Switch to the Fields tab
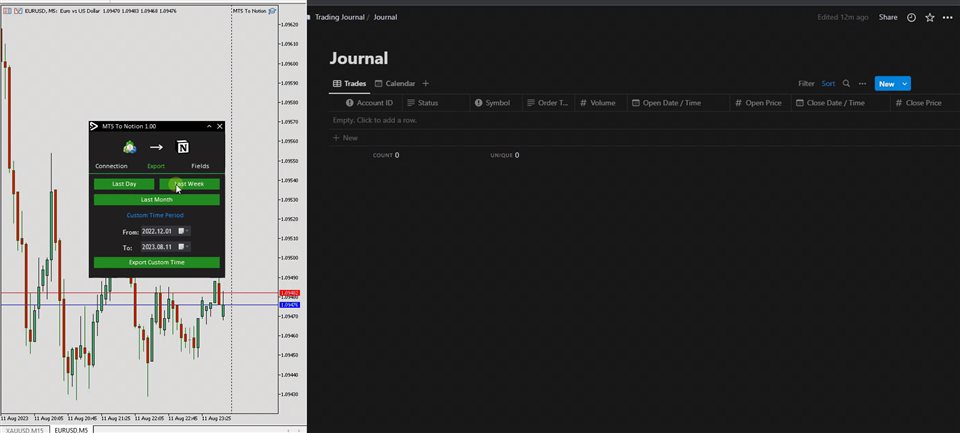 coord(200,166)
